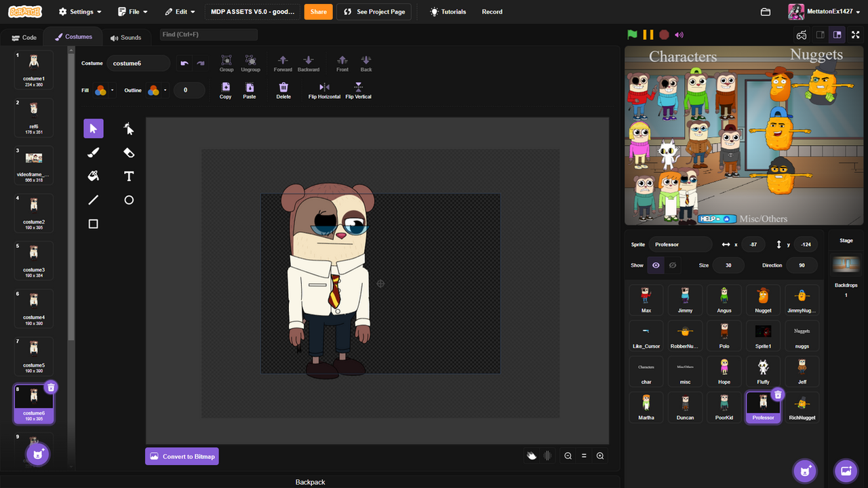The width and height of the screenshot is (868, 488).
Task: Select the Rectangle tool
Action: (94, 224)
